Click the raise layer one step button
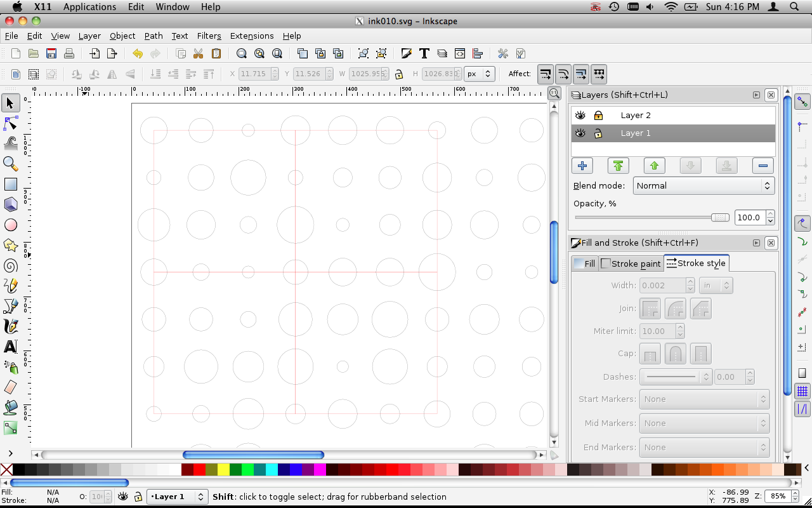This screenshot has width=812, height=508. click(x=654, y=166)
